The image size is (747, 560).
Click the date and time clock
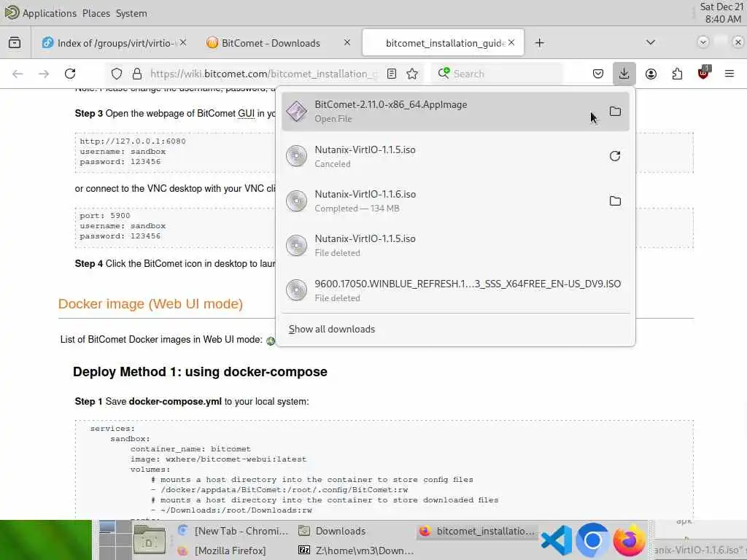721,13
